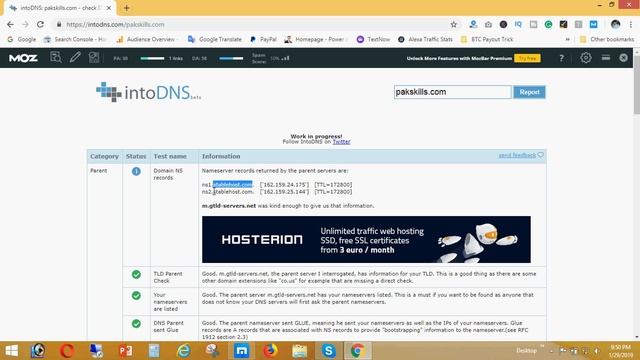Screen dimensions: 640x360
Task: Click the Hosterion advertisement banner
Action: pos(366,240)
